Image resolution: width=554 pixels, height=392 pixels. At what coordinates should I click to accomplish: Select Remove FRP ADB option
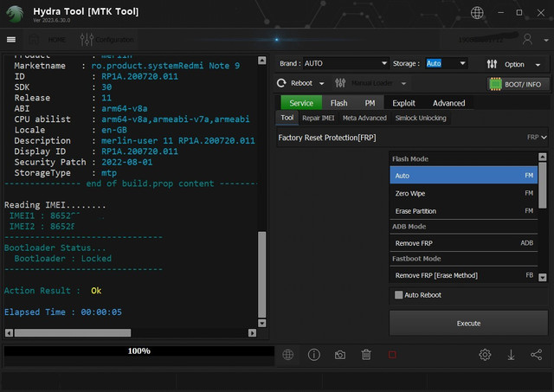coord(464,243)
